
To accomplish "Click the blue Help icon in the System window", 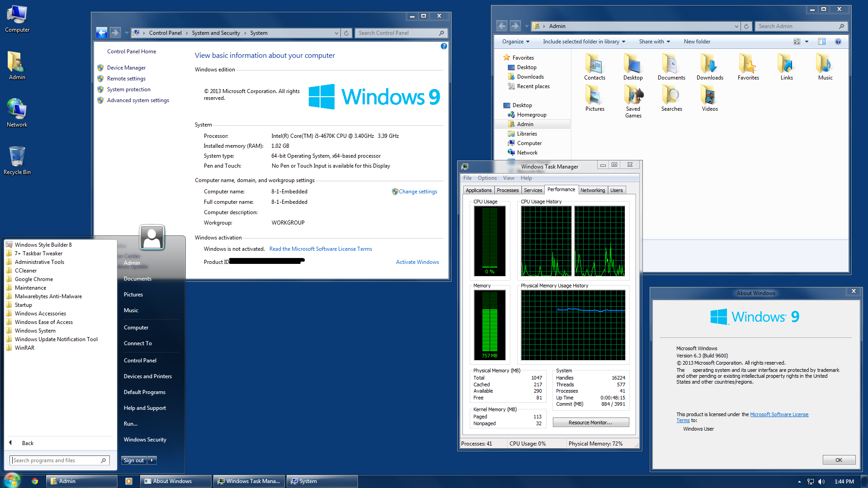I will point(443,46).
